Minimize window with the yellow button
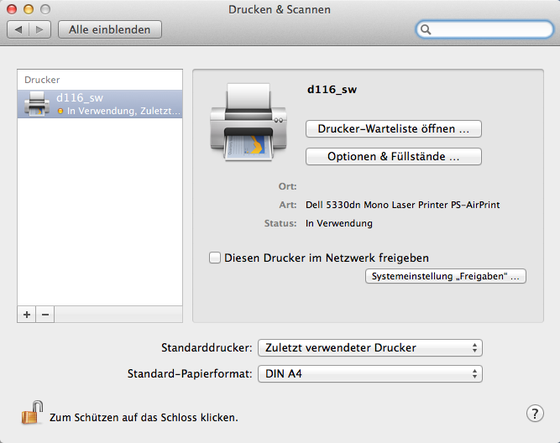Screen dimensions: 560x443 [29, 9]
